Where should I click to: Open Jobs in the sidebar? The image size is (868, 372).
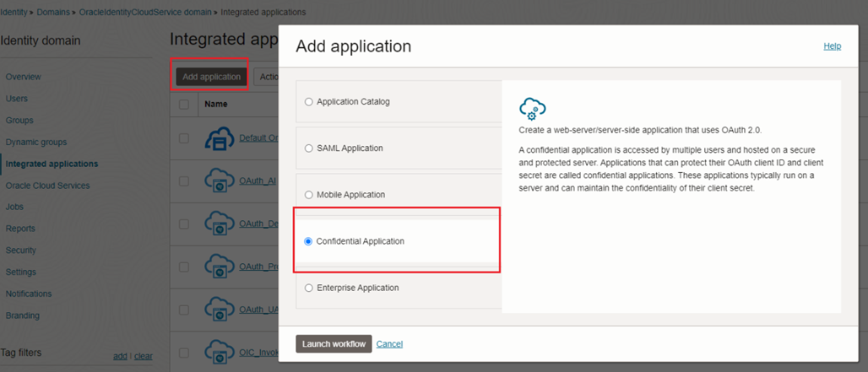point(14,207)
